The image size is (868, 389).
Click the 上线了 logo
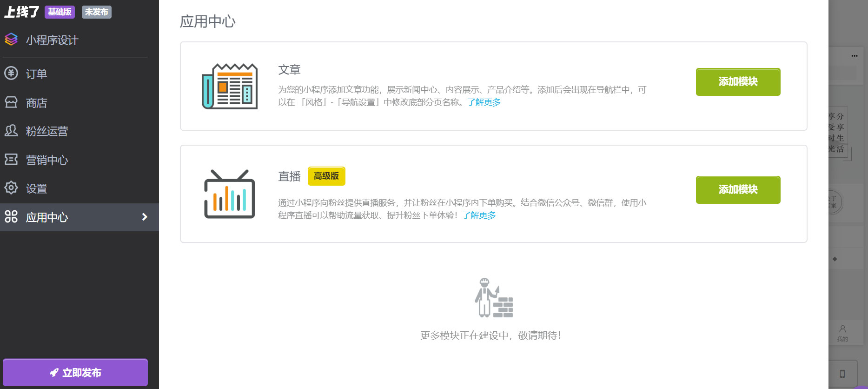click(x=21, y=12)
